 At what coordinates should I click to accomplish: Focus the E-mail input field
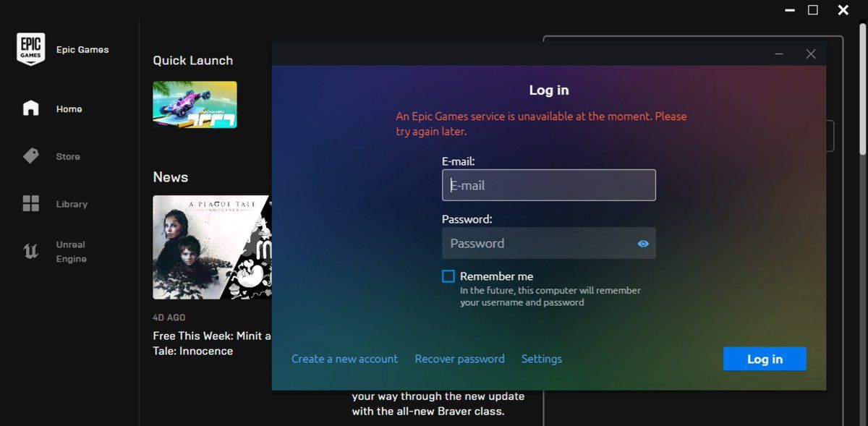click(548, 185)
